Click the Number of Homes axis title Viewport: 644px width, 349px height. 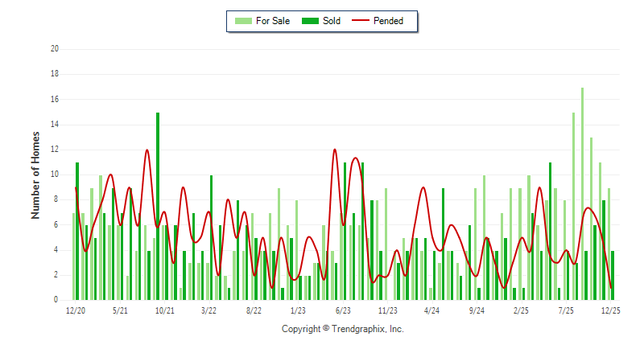pos(35,174)
